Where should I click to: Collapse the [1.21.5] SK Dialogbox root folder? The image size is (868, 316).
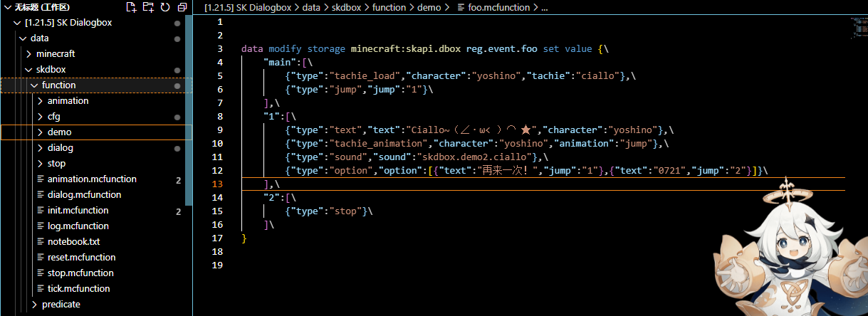click(17, 23)
